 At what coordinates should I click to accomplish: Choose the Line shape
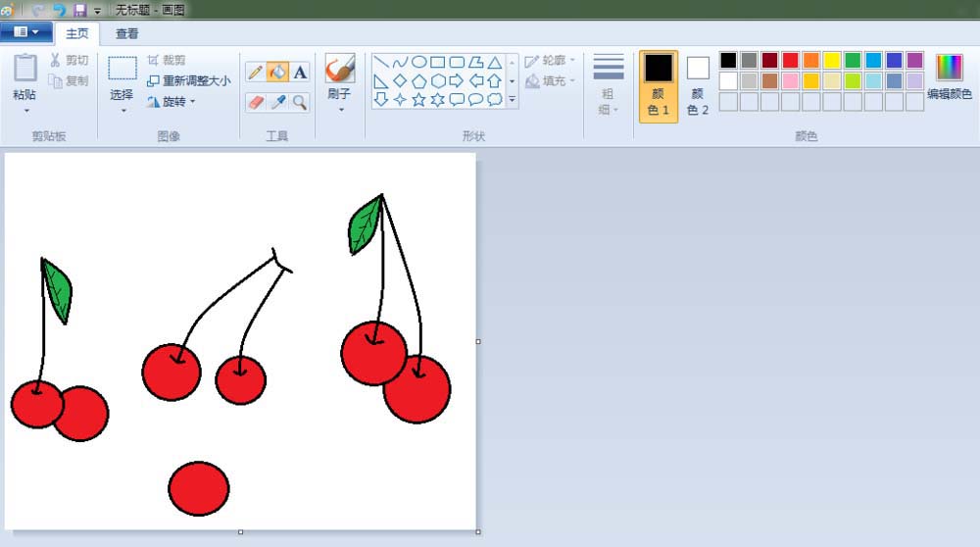click(381, 62)
